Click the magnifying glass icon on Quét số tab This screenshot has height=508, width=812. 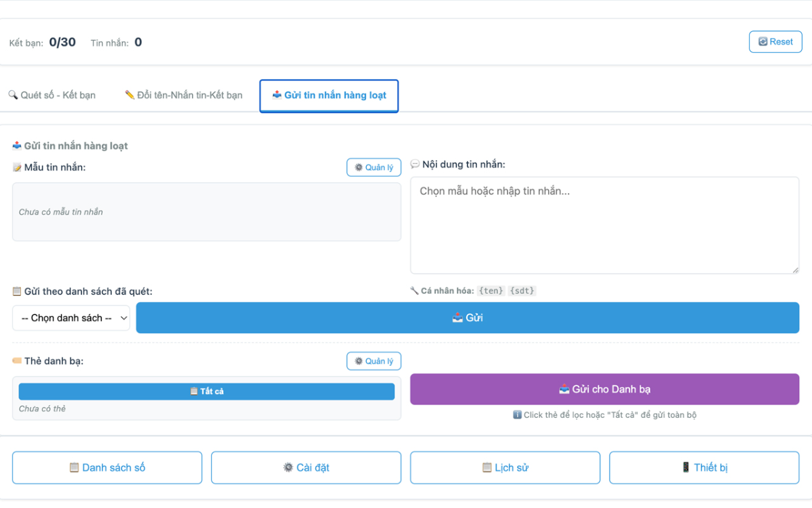point(13,95)
